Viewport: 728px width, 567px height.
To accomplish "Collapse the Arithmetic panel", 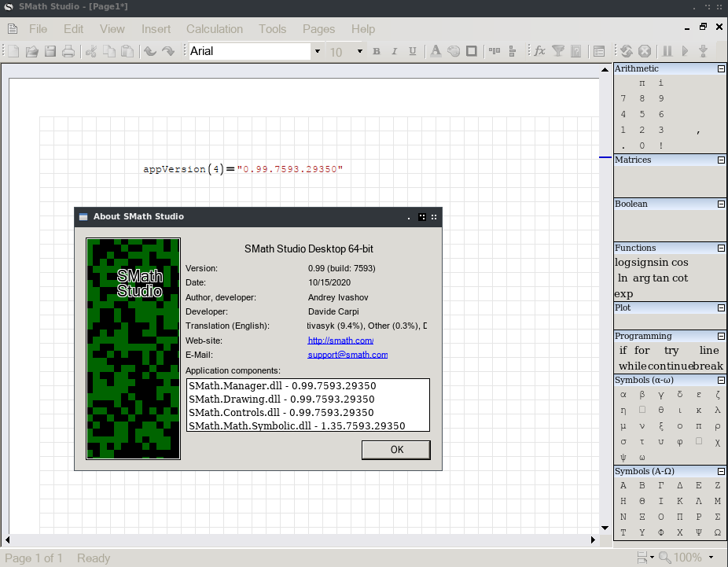I will pyautogui.click(x=721, y=69).
